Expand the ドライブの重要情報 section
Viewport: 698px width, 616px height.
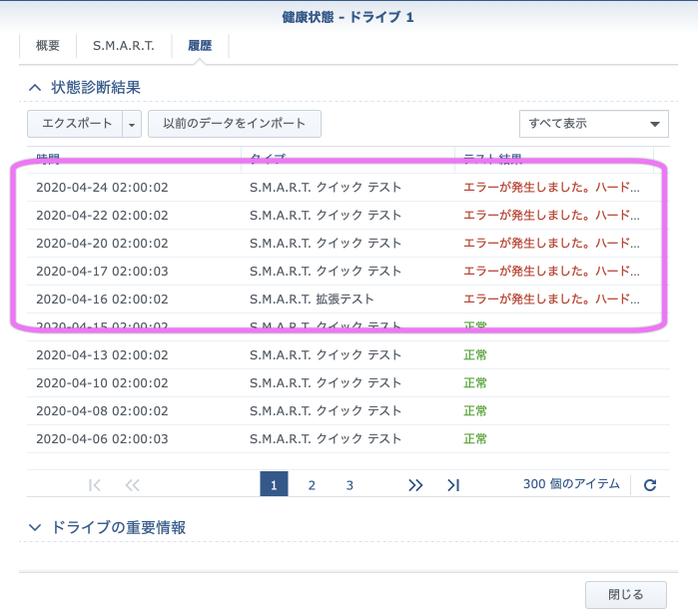[36, 527]
